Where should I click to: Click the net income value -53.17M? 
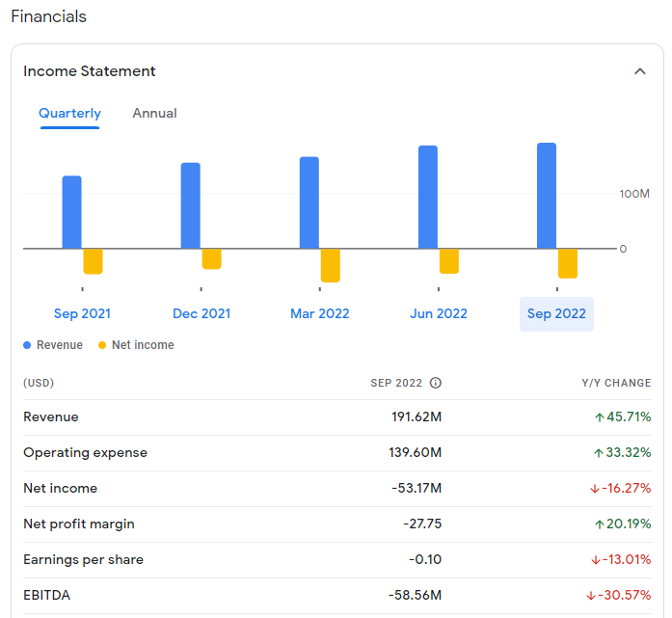(417, 488)
